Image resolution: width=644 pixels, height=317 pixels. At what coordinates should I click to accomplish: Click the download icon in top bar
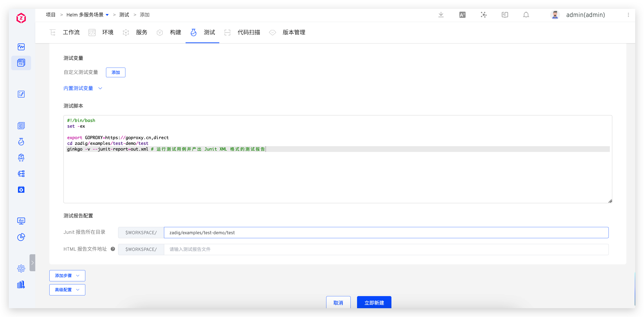pos(441,15)
